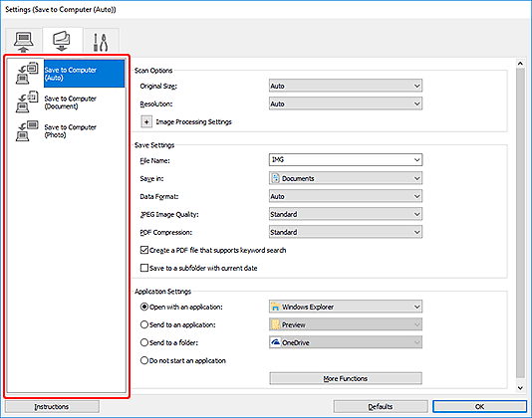Enable Save to a subfolder with current date
The image size is (532, 418).
tap(144, 268)
